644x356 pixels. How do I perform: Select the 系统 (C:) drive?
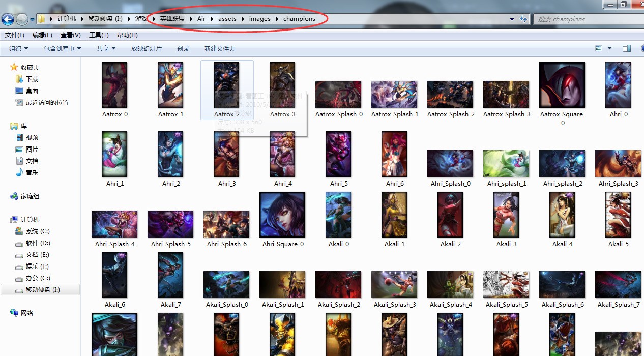pos(37,231)
